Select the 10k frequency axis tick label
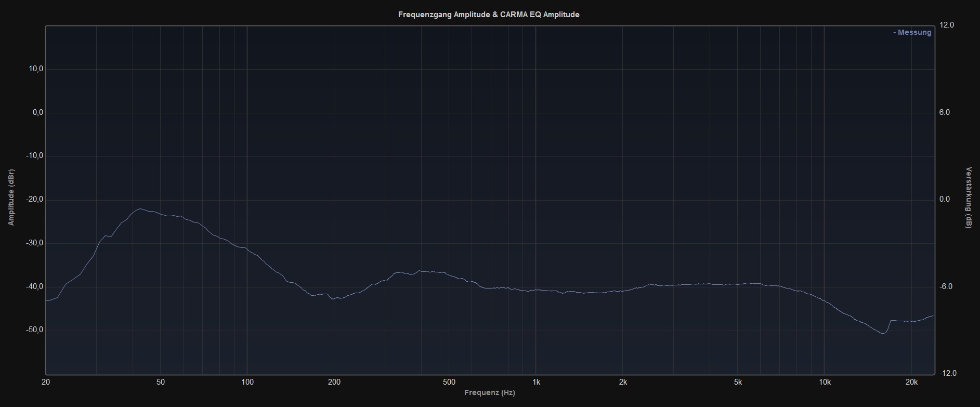 (x=824, y=382)
